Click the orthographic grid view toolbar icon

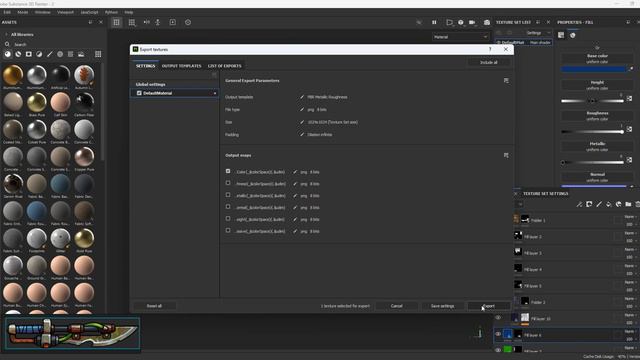tap(132, 22)
